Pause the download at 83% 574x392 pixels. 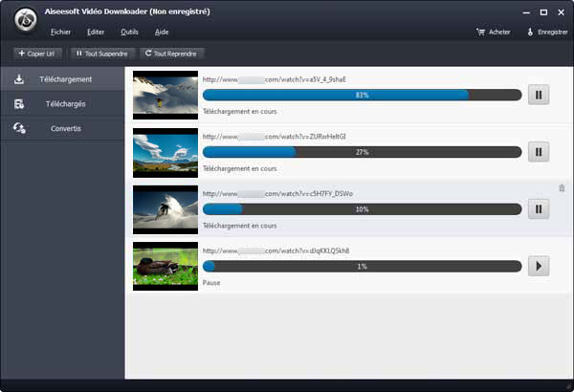pos(539,95)
